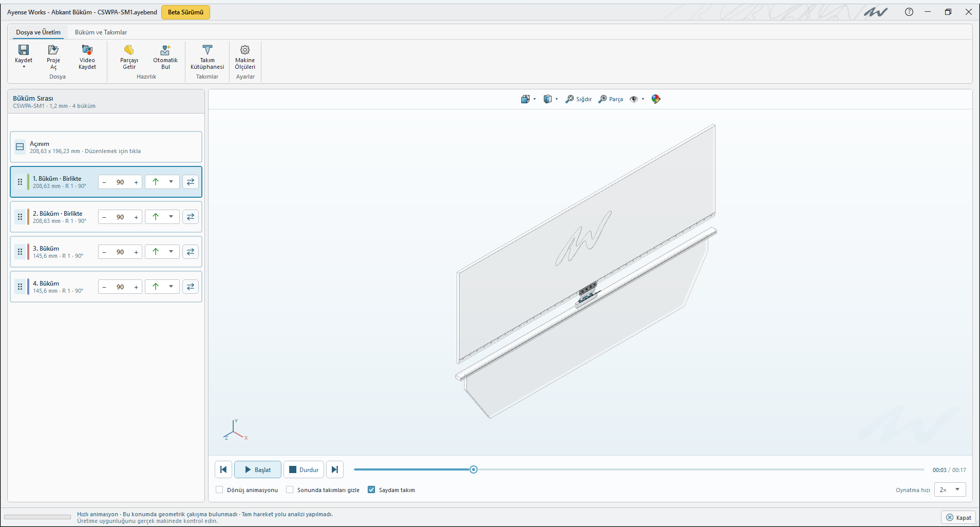Set 2. Büküm up-arrow direction
The width and height of the screenshot is (980, 527).
(x=156, y=217)
